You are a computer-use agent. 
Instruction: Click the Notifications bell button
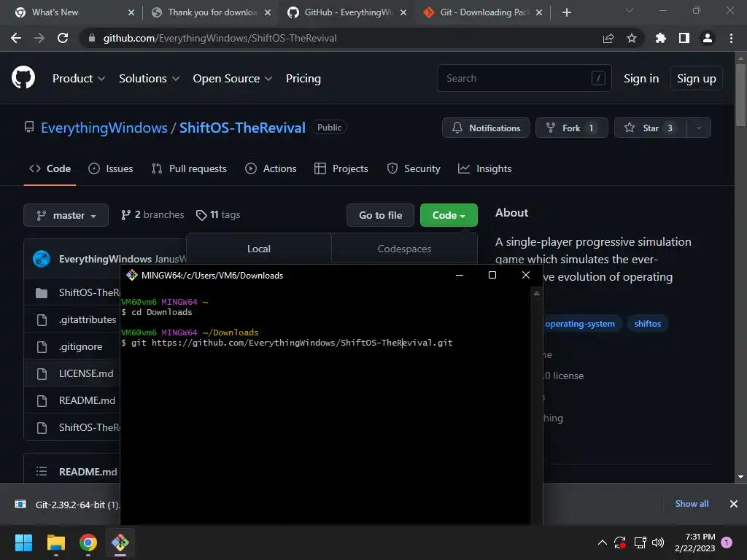pyautogui.click(x=485, y=128)
